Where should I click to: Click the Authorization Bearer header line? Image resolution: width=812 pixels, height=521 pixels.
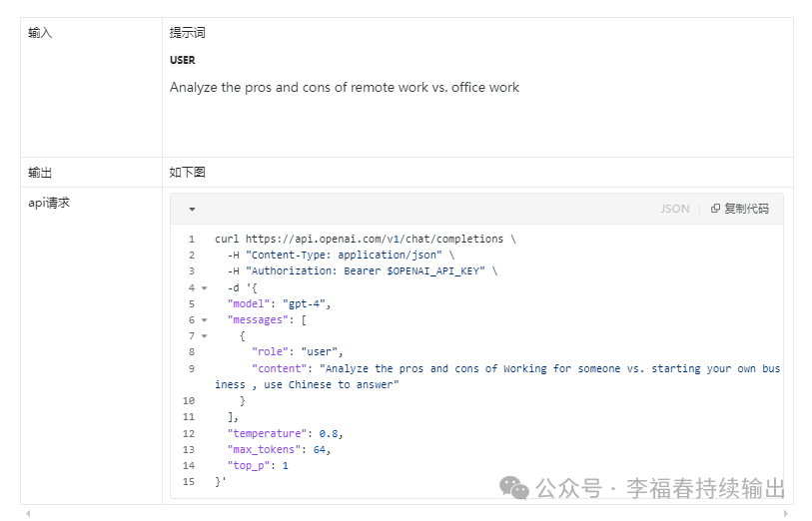[363, 271]
